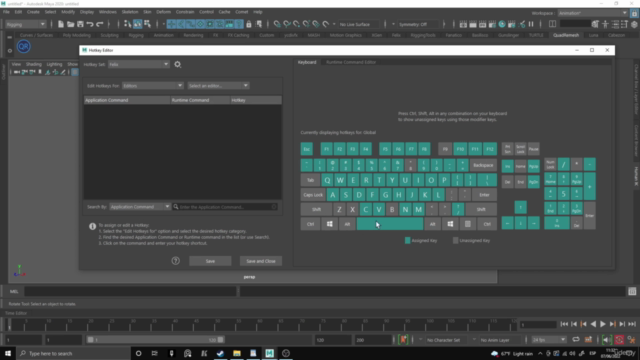The height and width of the screenshot is (360, 640).
Task: Click the MEL command line input
Action: (130, 291)
